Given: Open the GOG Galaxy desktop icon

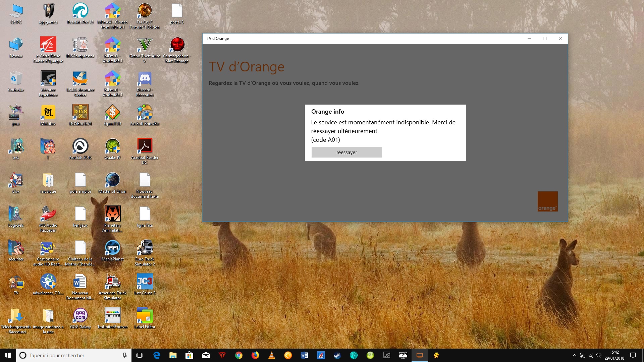Looking at the screenshot, I should pyautogui.click(x=80, y=316).
